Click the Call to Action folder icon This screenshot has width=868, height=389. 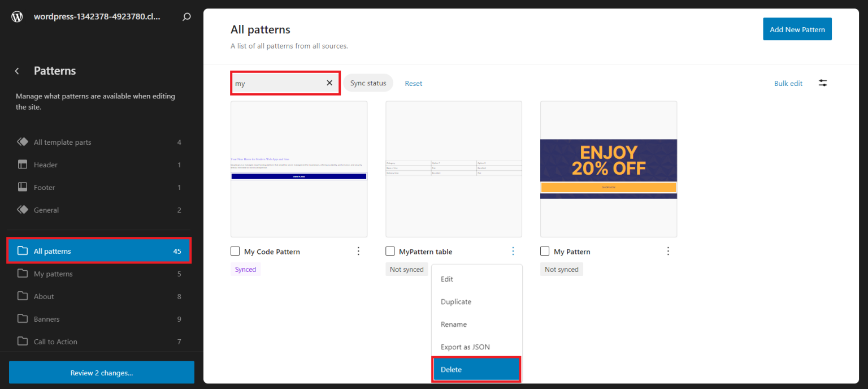[23, 342]
